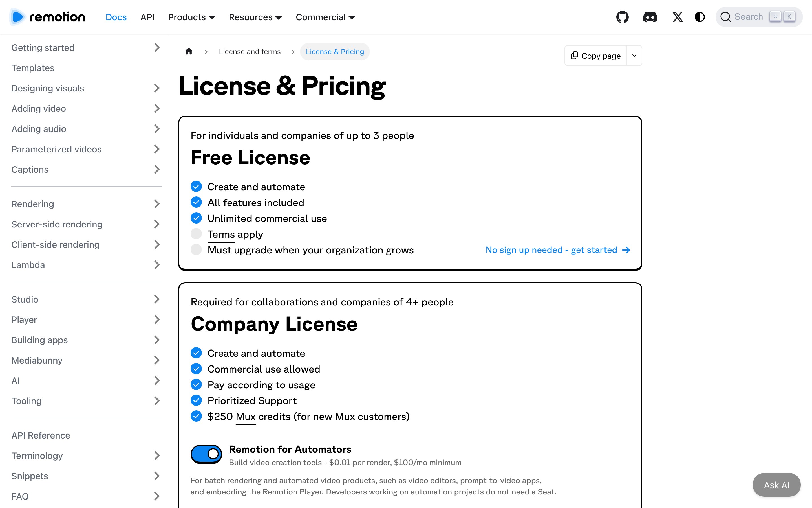Screen dimensions: 812x508
Task: Click 'Prioritized Support' text
Action: (x=252, y=401)
